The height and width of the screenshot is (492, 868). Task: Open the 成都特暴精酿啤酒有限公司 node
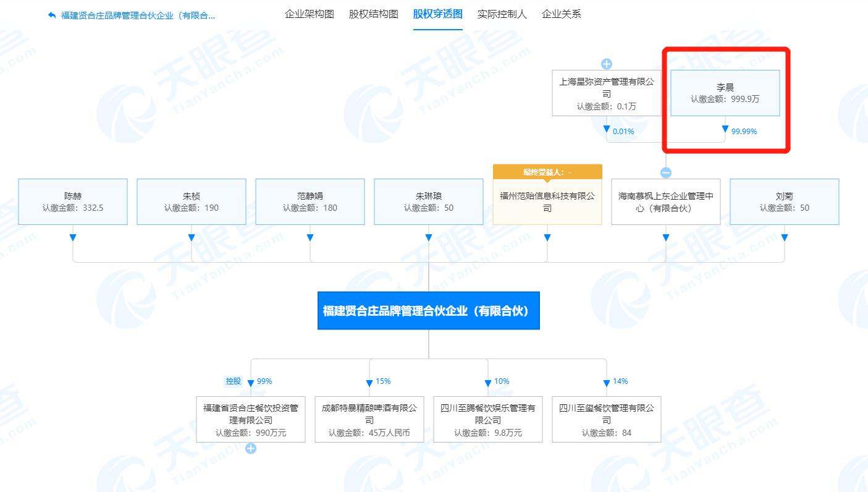(369, 420)
